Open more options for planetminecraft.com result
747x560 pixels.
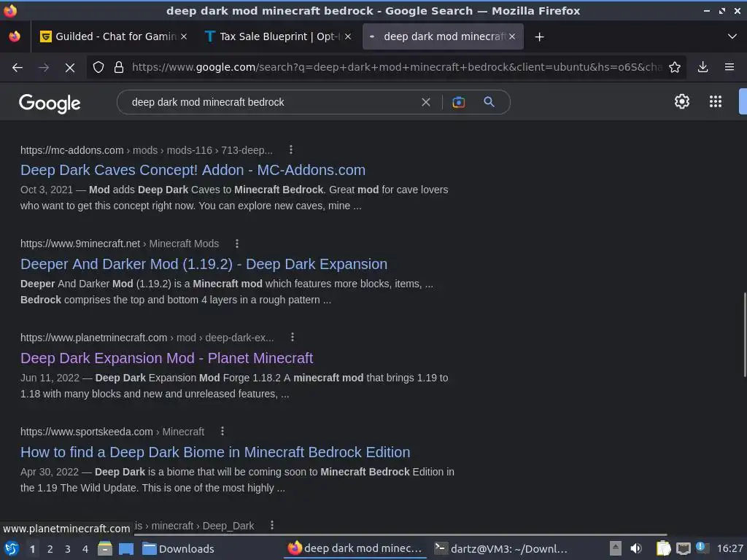pyautogui.click(x=292, y=337)
